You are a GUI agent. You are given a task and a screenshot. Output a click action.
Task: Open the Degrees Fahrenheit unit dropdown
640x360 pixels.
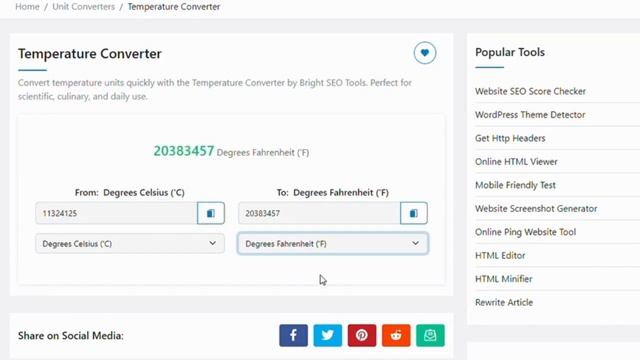tap(333, 244)
